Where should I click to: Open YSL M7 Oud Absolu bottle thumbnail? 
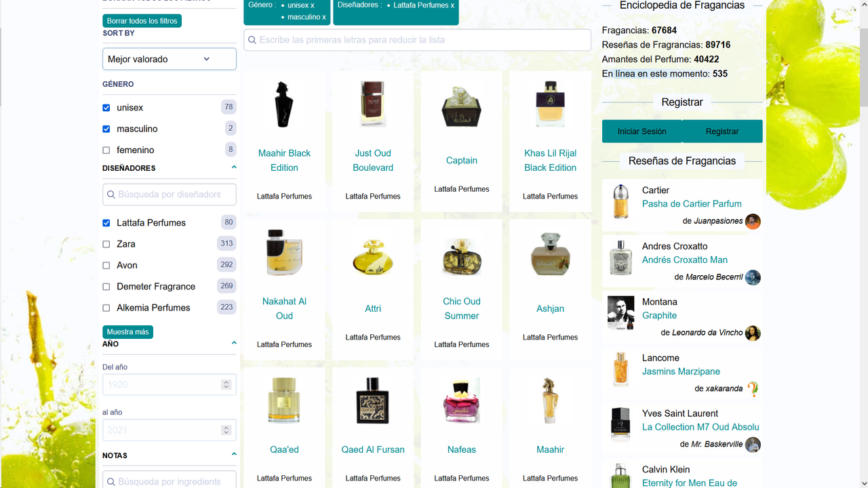point(620,425)
